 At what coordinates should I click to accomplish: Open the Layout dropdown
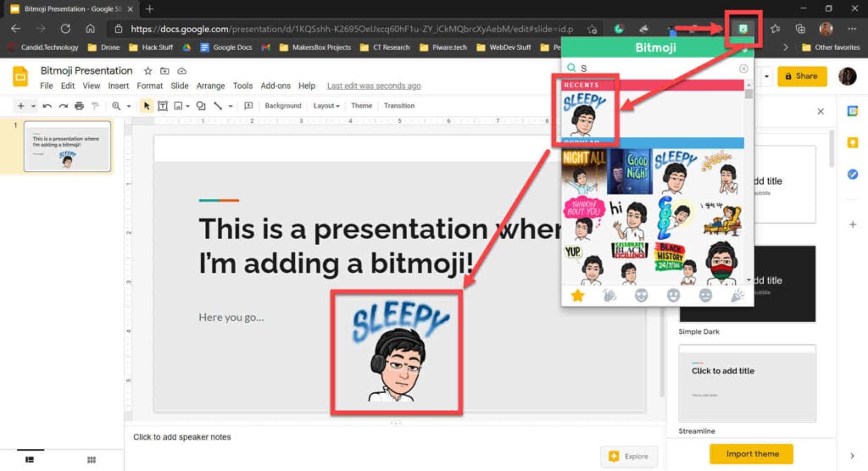point(326,106)
